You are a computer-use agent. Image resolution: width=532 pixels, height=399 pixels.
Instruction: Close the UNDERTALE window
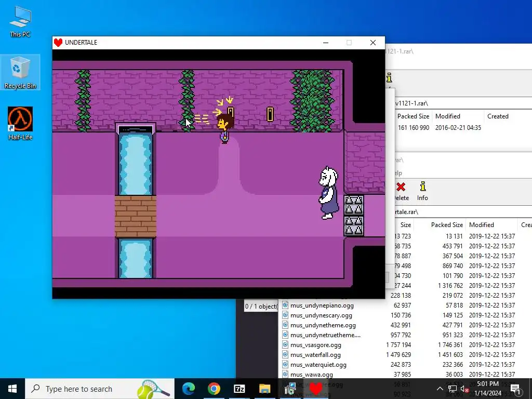(x=373, y=43)
